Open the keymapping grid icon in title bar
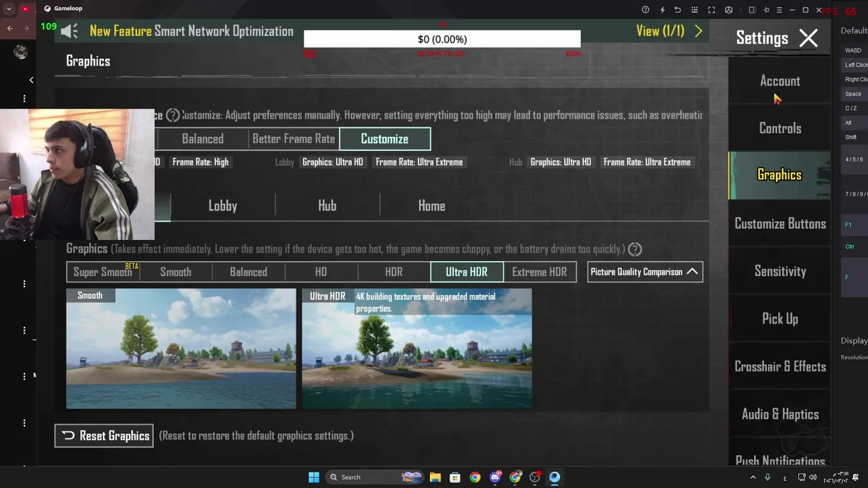Image resolution: width=868 pixels, height=488 pixels. pos(694,9)
